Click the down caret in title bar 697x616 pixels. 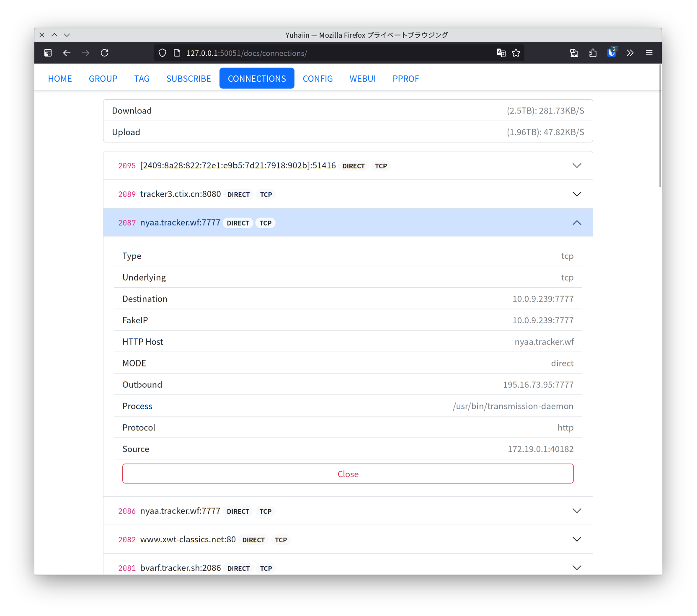67,35
